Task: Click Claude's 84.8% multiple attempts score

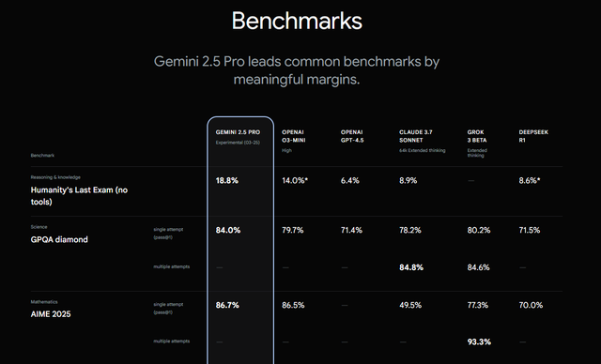Action: coord(411,267)
